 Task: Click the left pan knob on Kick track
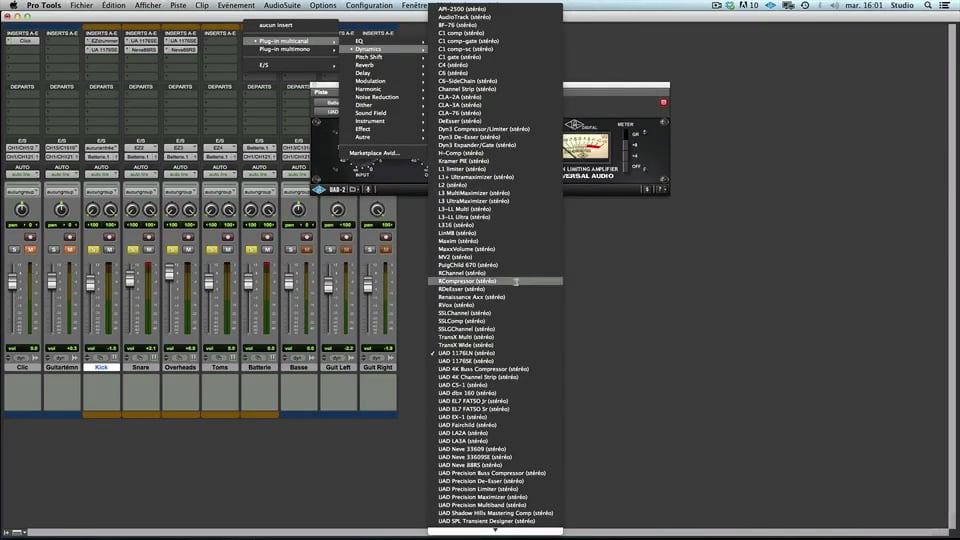[x=93, y=211]
